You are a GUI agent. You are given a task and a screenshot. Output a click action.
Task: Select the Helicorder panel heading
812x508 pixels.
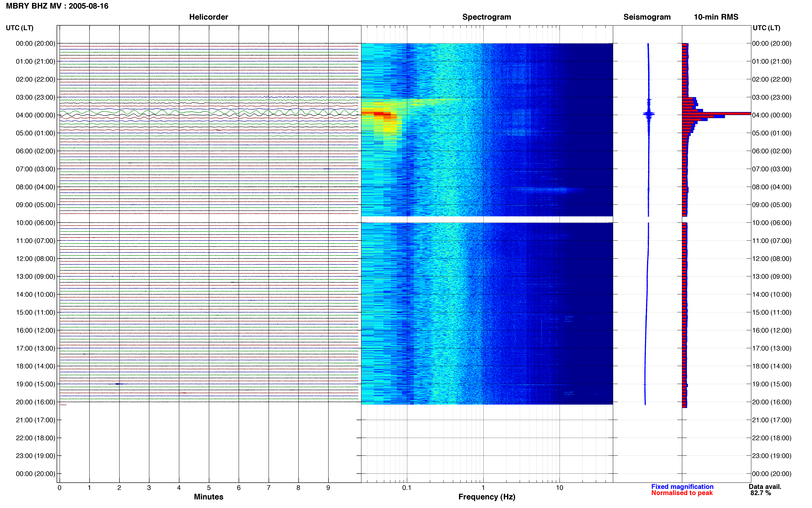pos(209,17)
